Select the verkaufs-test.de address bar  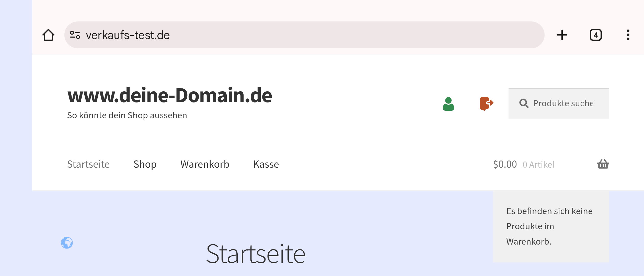[x=304, y=35]
